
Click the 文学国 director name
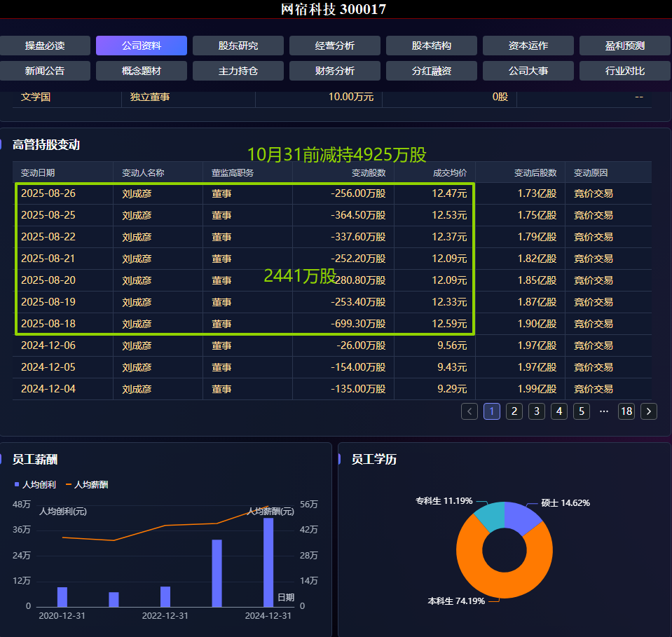point(36,97)
